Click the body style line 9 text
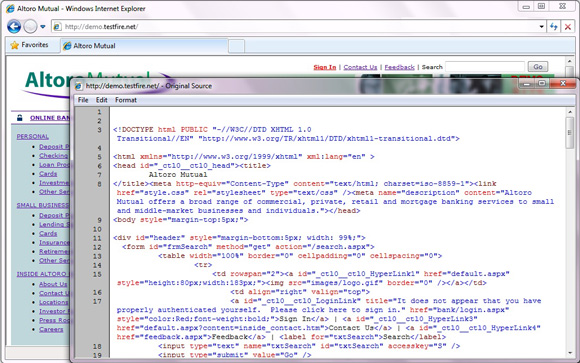580x363 pixels. coord(181,220)
